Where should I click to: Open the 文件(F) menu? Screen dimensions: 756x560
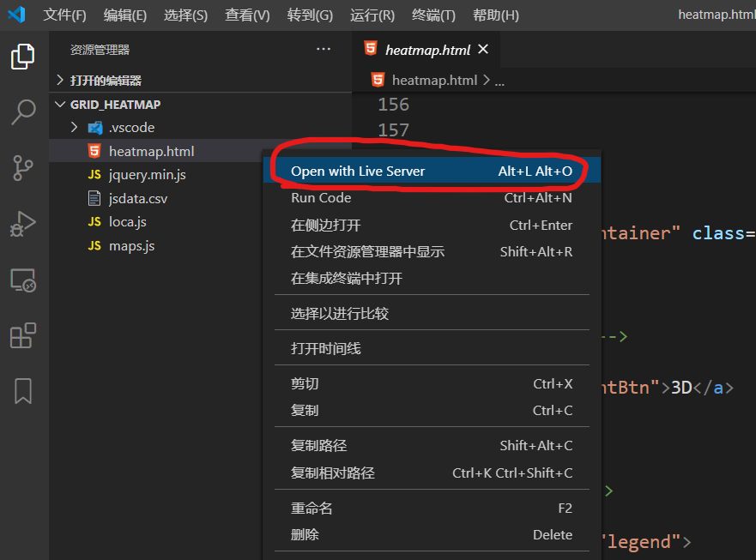click(x=64, y=15)
